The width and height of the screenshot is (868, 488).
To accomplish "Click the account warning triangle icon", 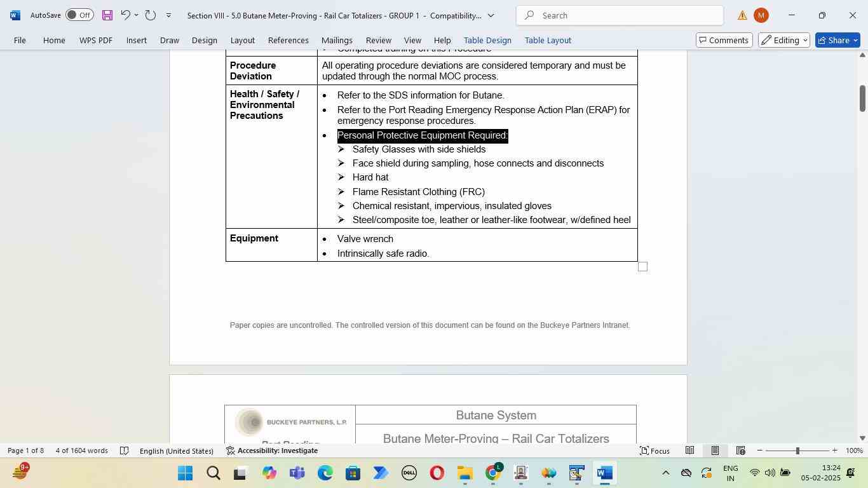I will pyautogui.click(x=742, y=15).
